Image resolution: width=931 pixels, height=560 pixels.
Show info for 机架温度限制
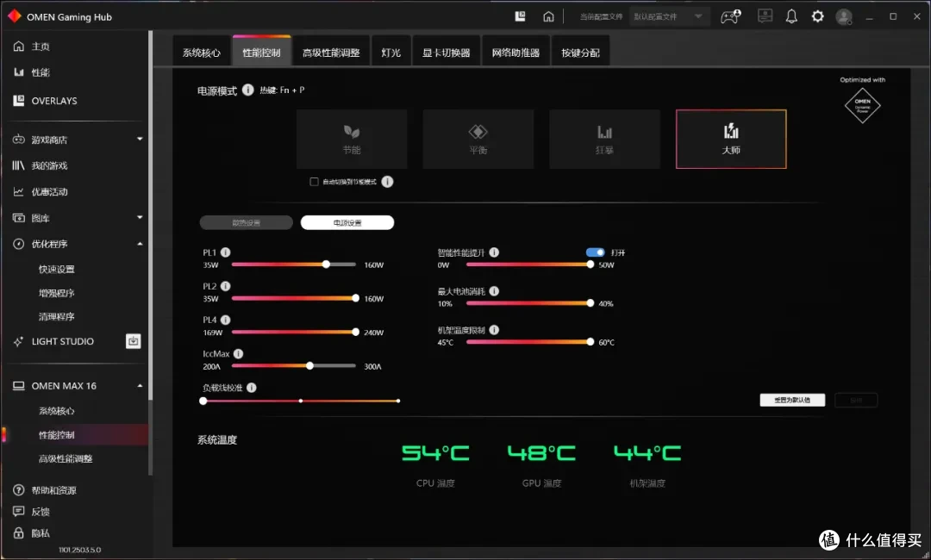(494, 330)
